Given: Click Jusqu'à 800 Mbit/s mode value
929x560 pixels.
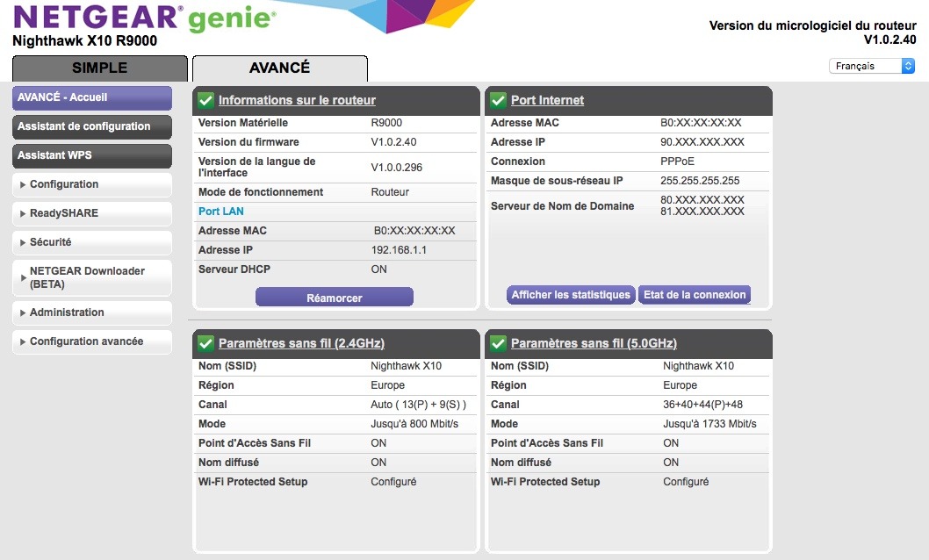Looking at the screenshot, I should (x=414, y=424).
